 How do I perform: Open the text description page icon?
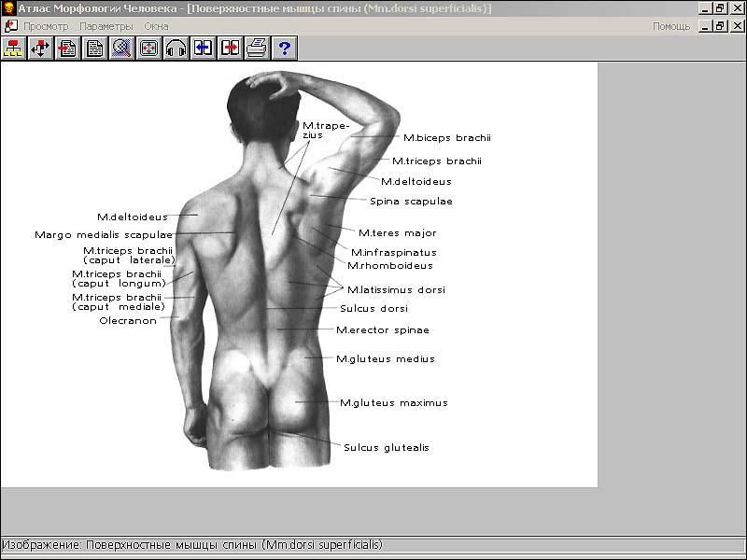[94, 48]
